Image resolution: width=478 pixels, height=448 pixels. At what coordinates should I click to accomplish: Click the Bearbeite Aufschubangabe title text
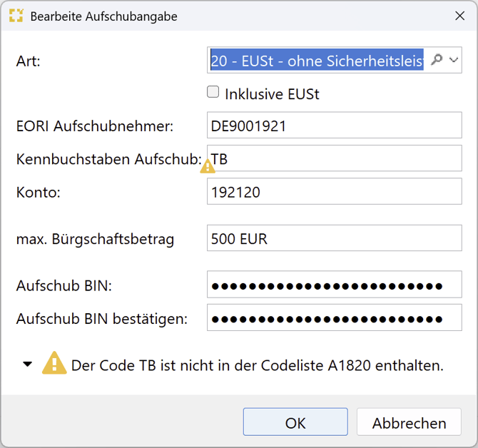(104, 16)
